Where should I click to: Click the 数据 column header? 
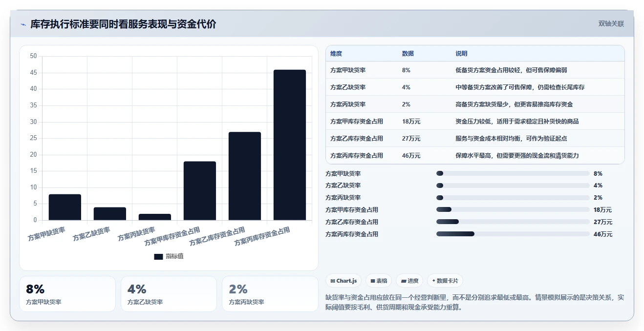click(408, 54)
